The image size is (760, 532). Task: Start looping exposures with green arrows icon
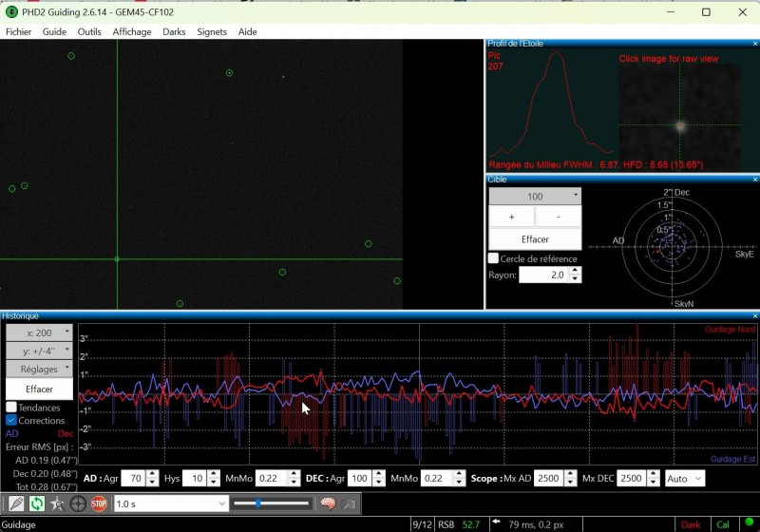point(37,503)
